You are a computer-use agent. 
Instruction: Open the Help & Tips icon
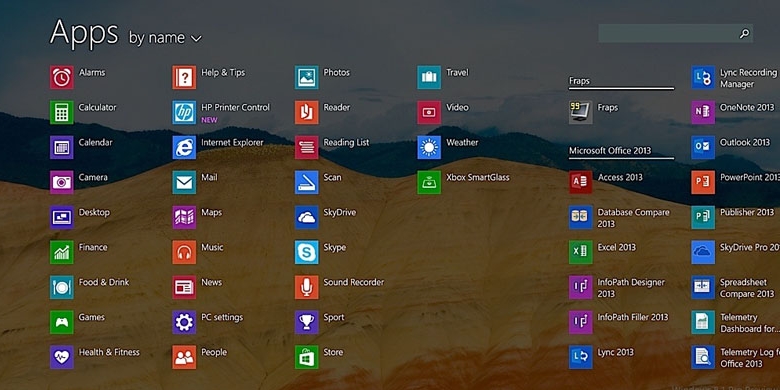(184, 78)
